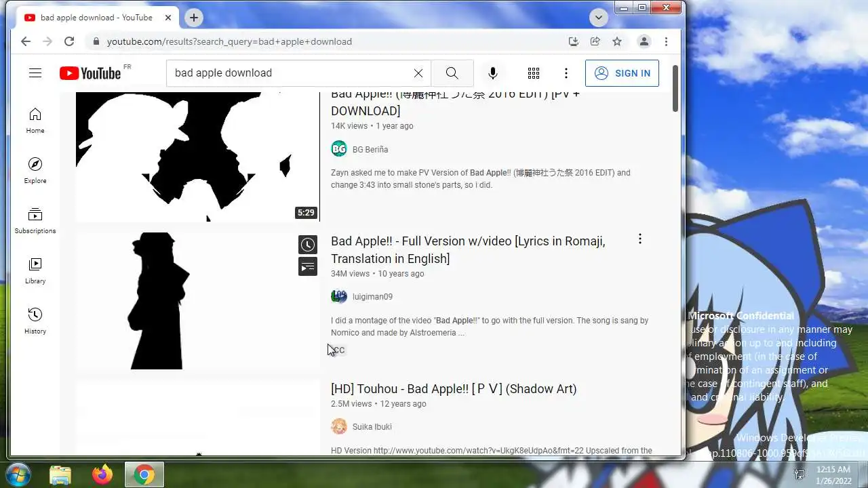Open channel link luigiman09

372,296
